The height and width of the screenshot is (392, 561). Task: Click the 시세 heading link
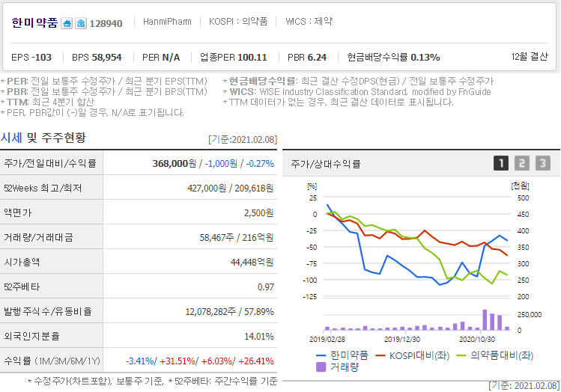11,138
